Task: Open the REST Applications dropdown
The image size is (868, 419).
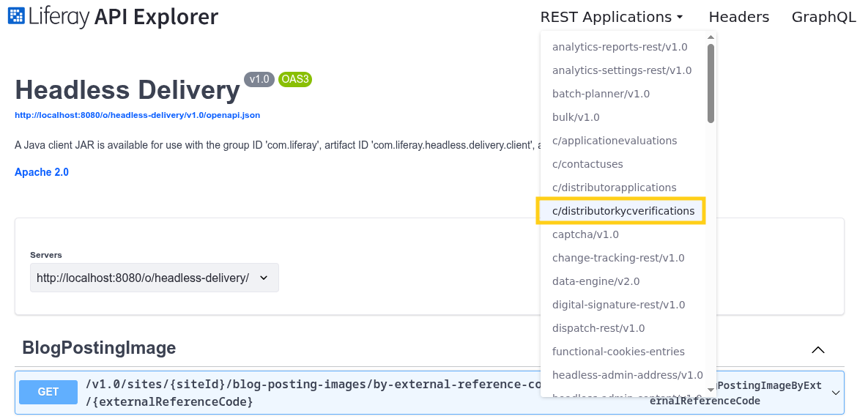Action: (612, 17)
